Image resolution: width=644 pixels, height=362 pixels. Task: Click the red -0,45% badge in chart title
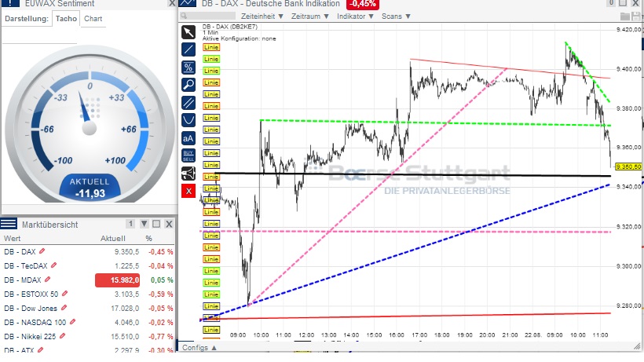click(363, 4)
